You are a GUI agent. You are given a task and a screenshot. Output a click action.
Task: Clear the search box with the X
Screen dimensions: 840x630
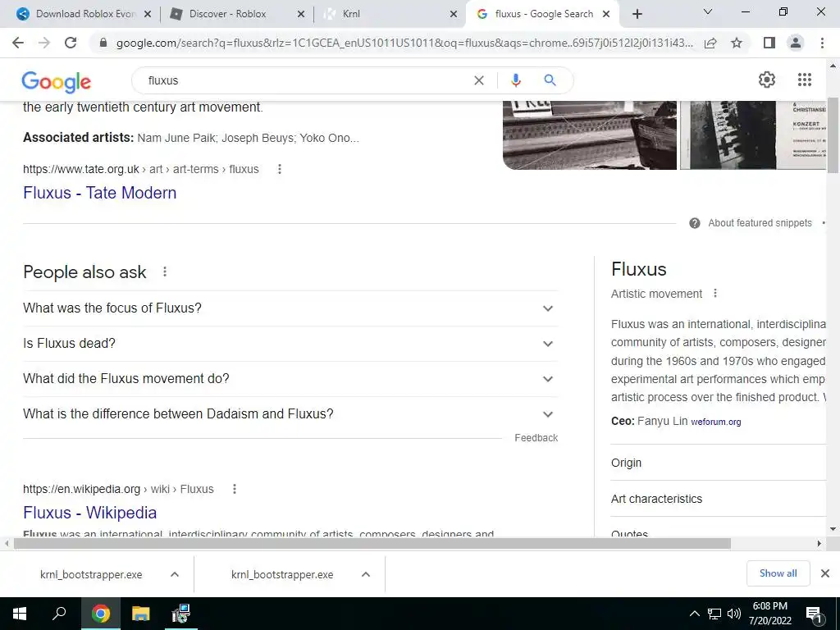point(479,80)
